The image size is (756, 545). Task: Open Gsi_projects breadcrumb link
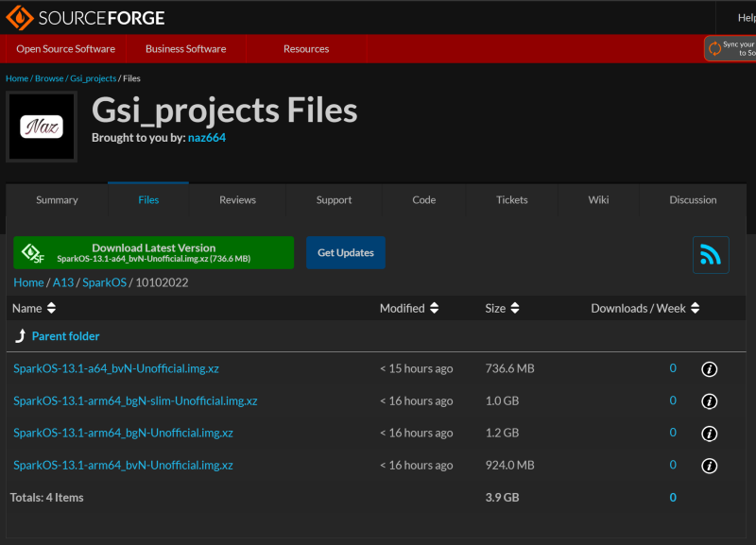tap(93, 78)
